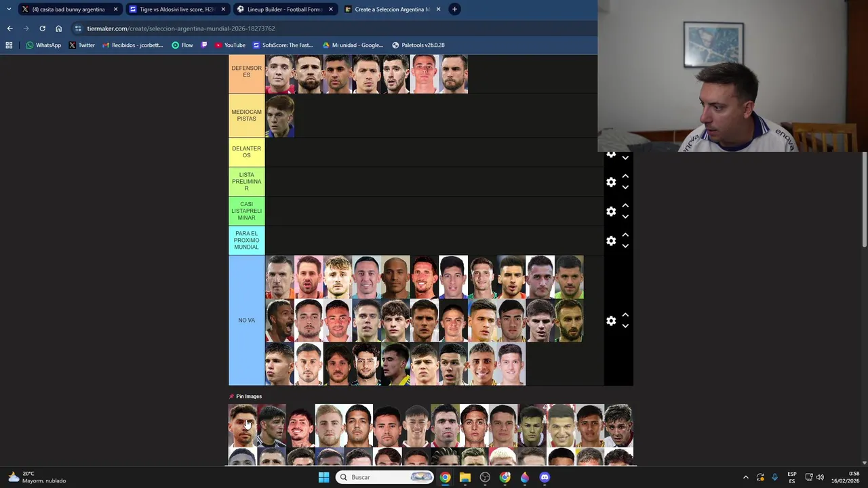Viewport: 868px width, 488px height.
Task: Move CASI LISTA PRELIMINAR row down
Action: click(x=625, y=217)
